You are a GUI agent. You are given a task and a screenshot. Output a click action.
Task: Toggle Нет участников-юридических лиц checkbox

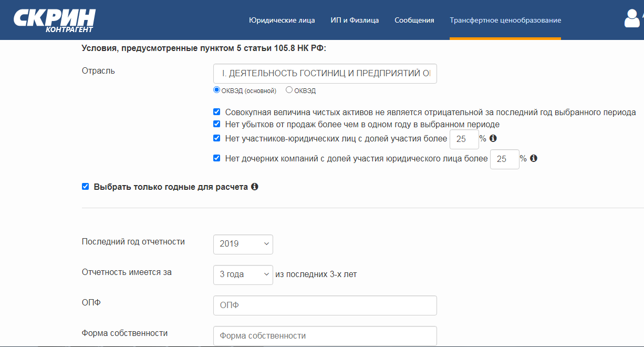tap(216, 138)
